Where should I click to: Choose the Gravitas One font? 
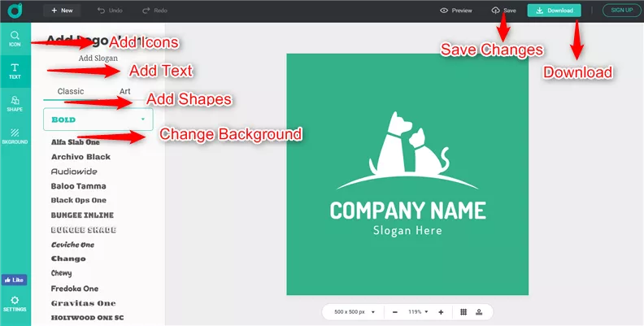pyautogui.click(x=84, y=303)
